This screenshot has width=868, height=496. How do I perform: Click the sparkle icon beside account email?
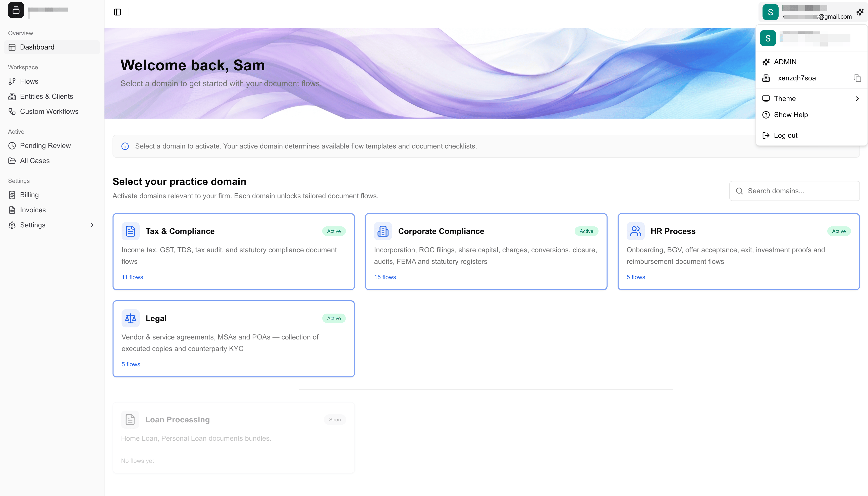(860, 12)
